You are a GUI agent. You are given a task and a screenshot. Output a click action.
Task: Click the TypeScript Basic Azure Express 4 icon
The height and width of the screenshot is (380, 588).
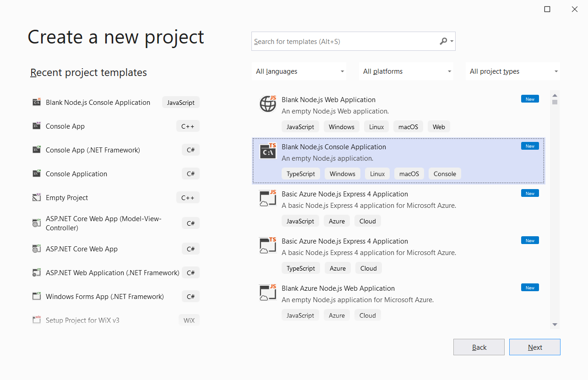[x=268, y=245]
